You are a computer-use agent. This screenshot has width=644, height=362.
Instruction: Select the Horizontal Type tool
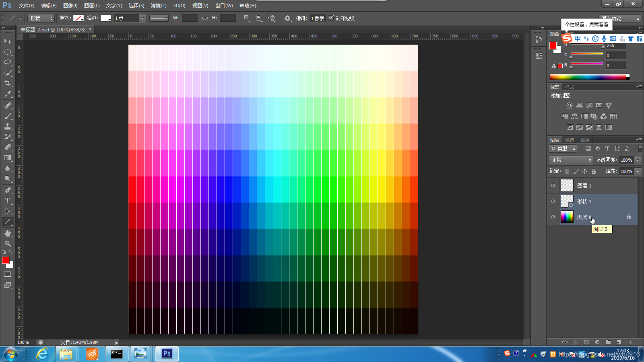coord(8,201)
